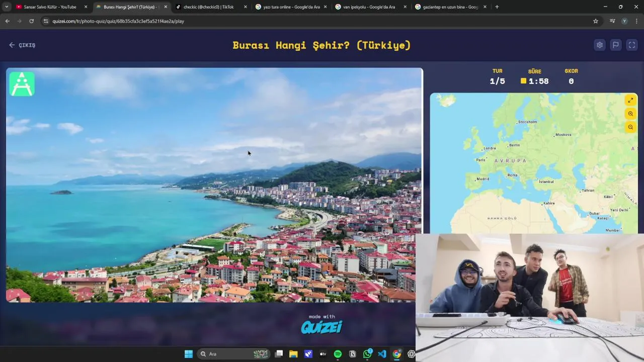Click the quizei.com address bar
This screenshot has width=644, height=362.
pos(319,21)
